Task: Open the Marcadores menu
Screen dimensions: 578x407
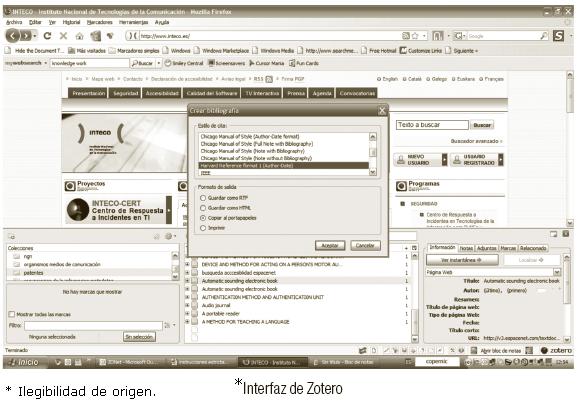Action: [x=100, y=22]
